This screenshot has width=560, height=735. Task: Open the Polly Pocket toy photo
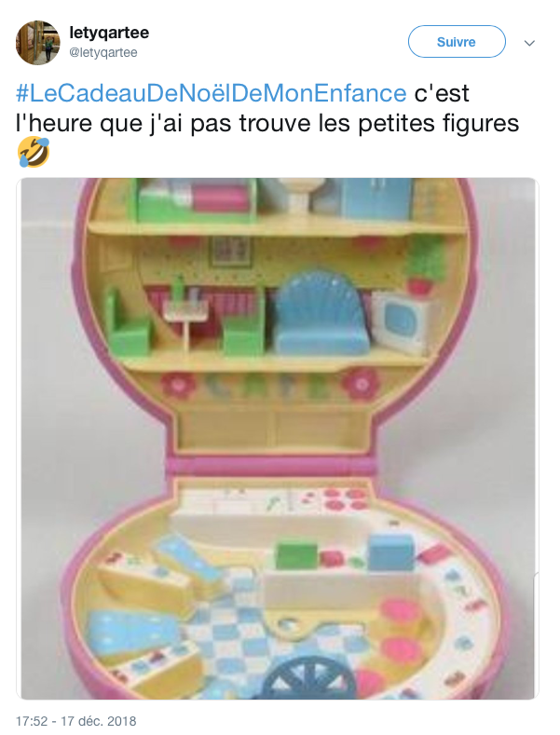(x=278, y=439)
